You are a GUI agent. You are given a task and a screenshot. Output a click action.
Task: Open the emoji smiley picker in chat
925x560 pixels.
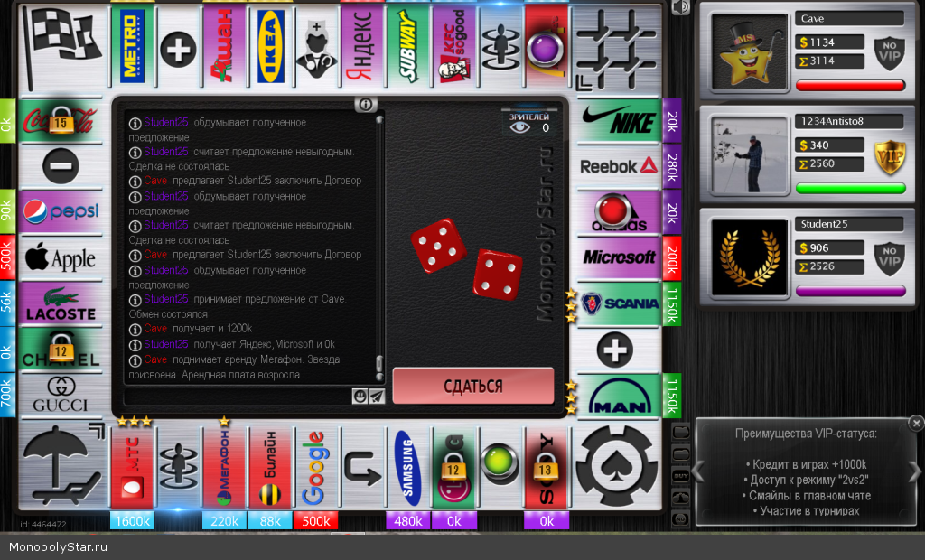[360, 396]
